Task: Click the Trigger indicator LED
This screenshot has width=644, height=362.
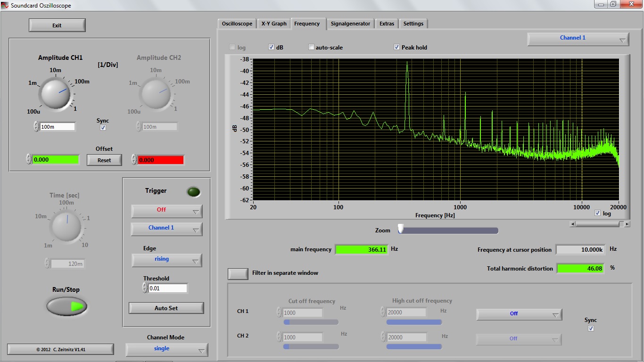Action: click(x=193, y=192)
